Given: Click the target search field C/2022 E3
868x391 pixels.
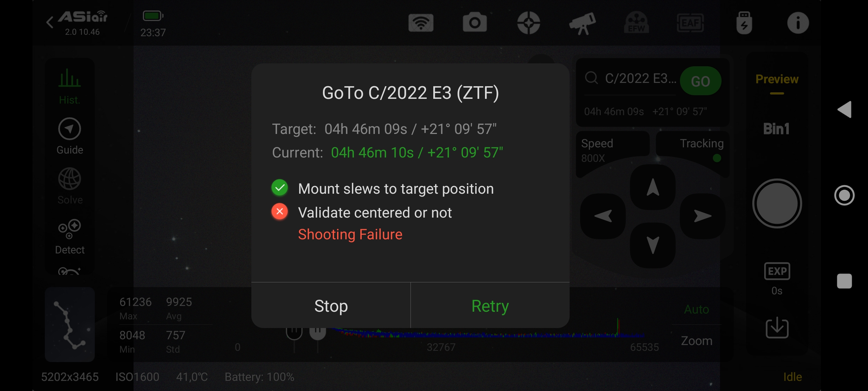Looking at the screenshot, I should [639, 79].
